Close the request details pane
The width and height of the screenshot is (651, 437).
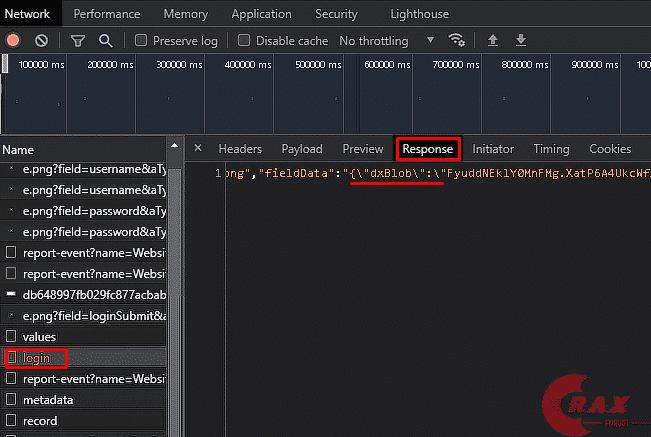pyautogui.click(x=198, y=148)
